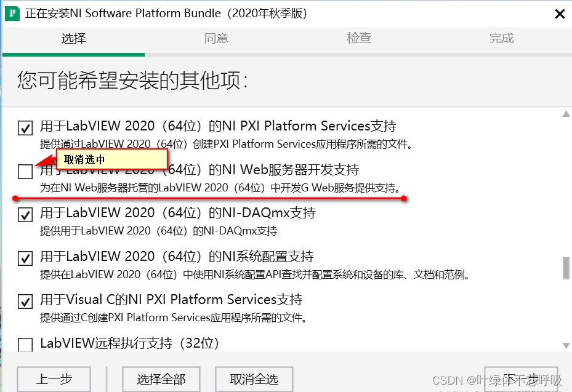Image resolution: width=572 pixels, height=392 pixels.
Task: Open the 完成 step tab
Action: pyautogui.click(x=501, y=38)
